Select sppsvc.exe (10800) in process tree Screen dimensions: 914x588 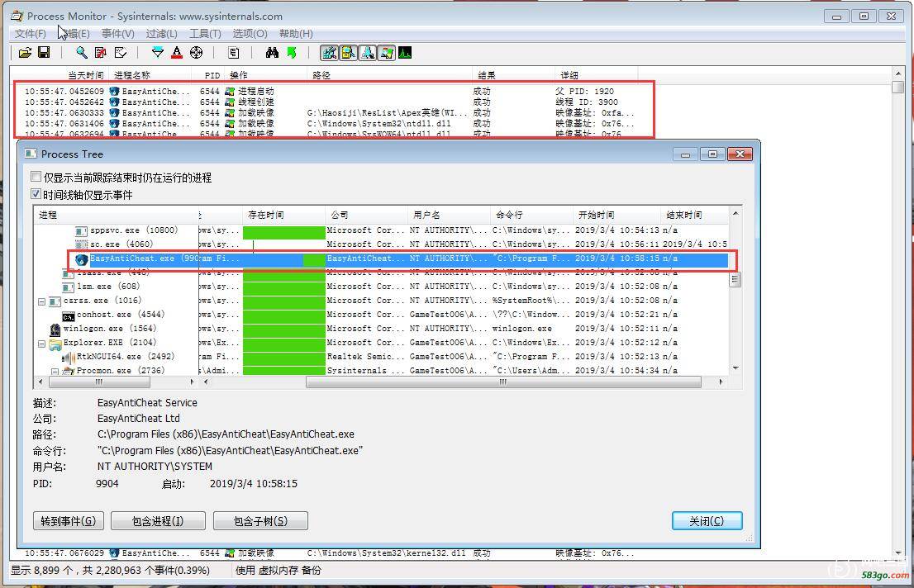134,230
